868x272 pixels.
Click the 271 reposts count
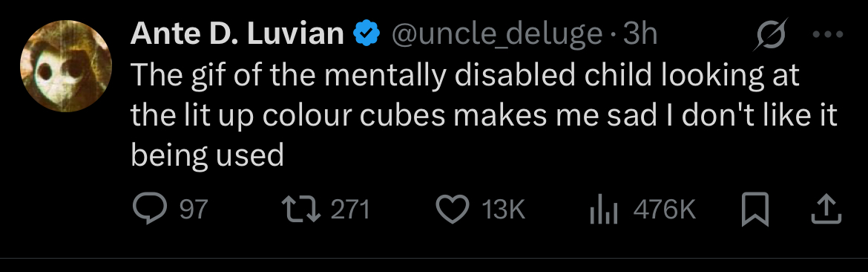(x=350, y=210)
